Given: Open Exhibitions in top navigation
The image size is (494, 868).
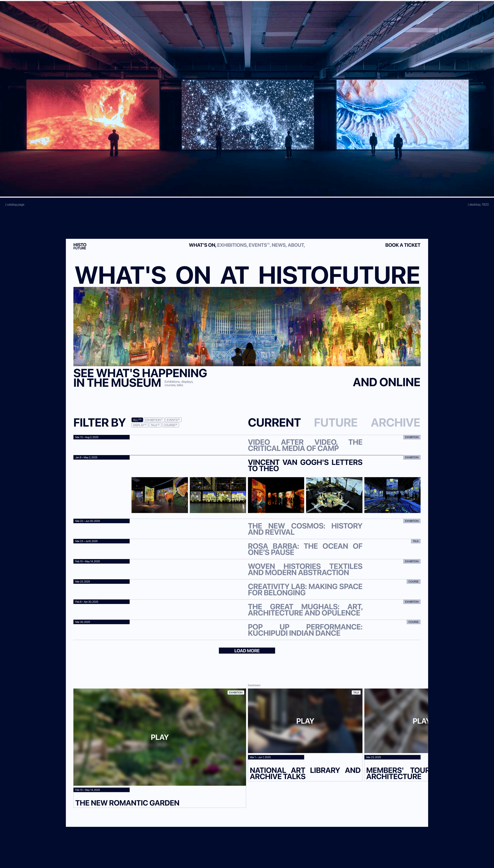Looking at the screenshot, I should (x=232, y=245).
